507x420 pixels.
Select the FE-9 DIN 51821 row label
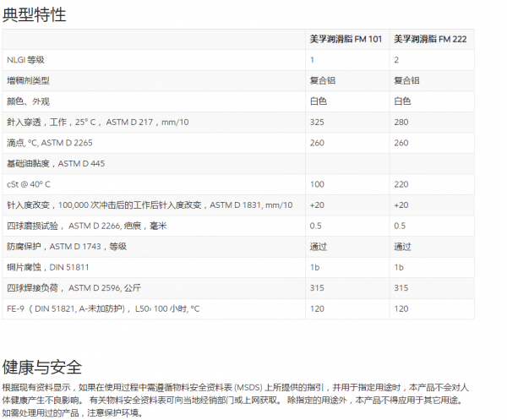103,308
